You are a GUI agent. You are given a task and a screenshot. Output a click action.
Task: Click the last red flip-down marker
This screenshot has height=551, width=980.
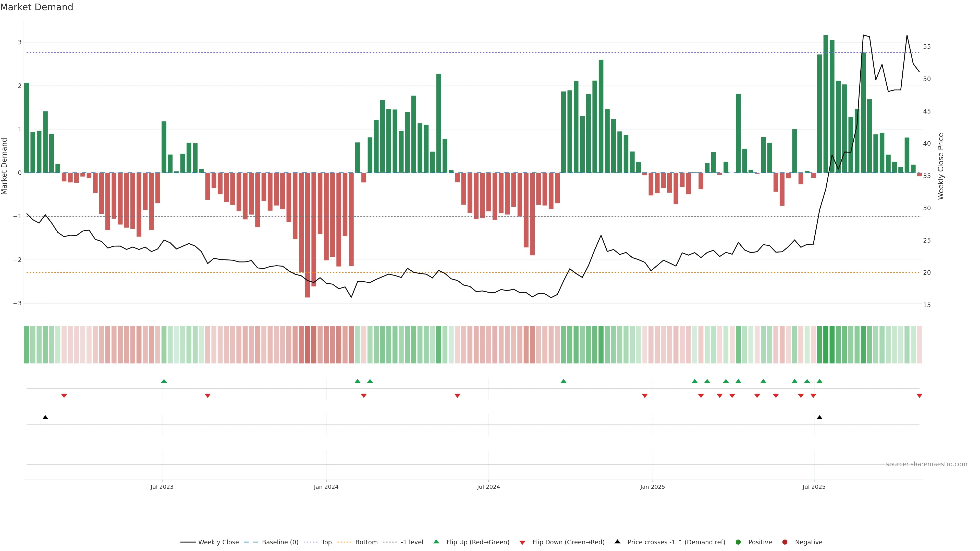click(919, 396)
